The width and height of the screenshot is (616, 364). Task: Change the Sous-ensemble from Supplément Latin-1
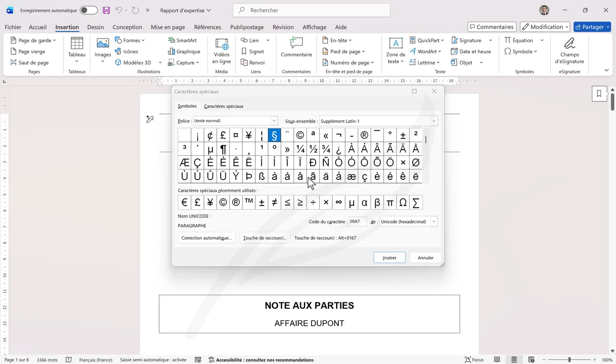(x=433, y=120)
